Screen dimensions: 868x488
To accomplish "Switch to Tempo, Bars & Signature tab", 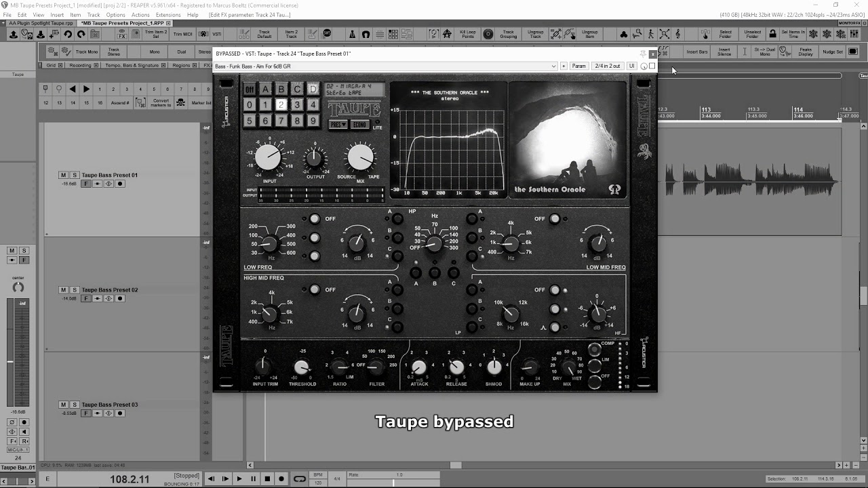I will (132, 66).
